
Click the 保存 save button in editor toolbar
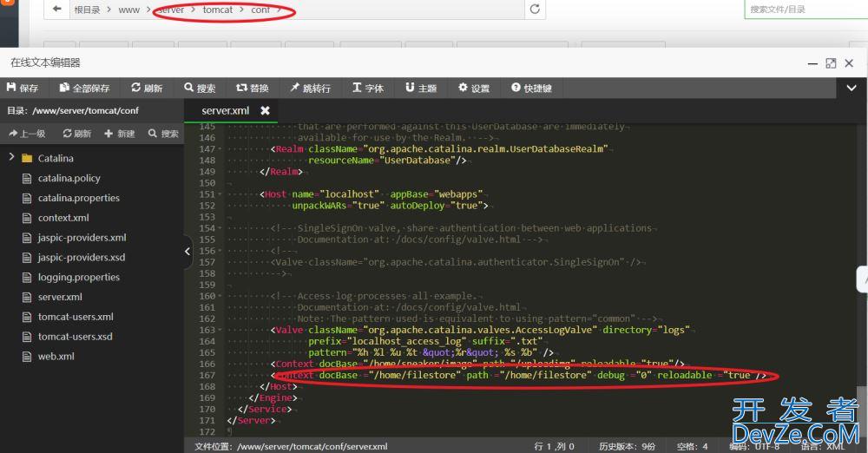click(23, 88)
